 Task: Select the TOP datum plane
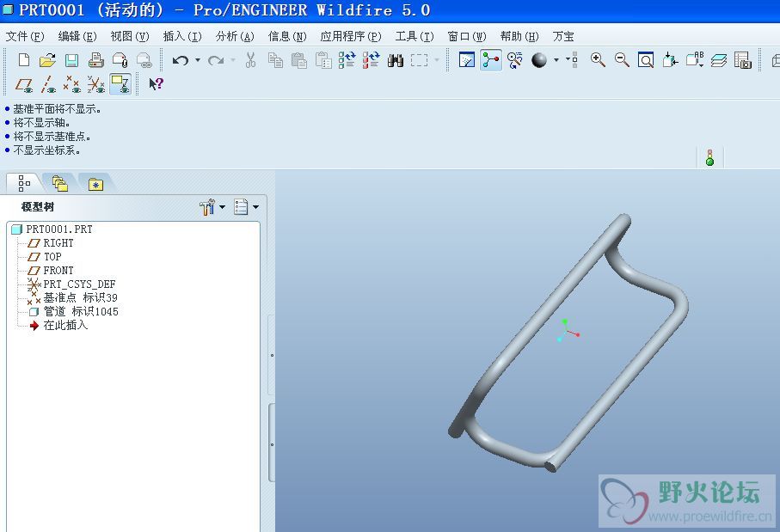point(44,257)
